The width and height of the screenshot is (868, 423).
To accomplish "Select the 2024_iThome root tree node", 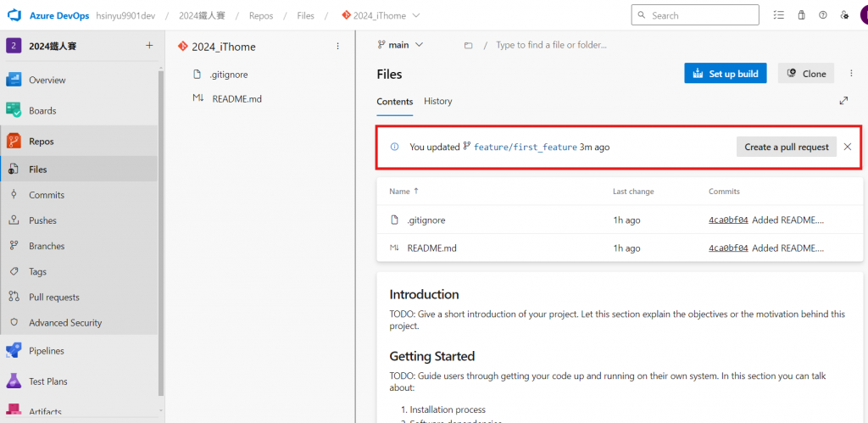I will [x=224, y=47].
